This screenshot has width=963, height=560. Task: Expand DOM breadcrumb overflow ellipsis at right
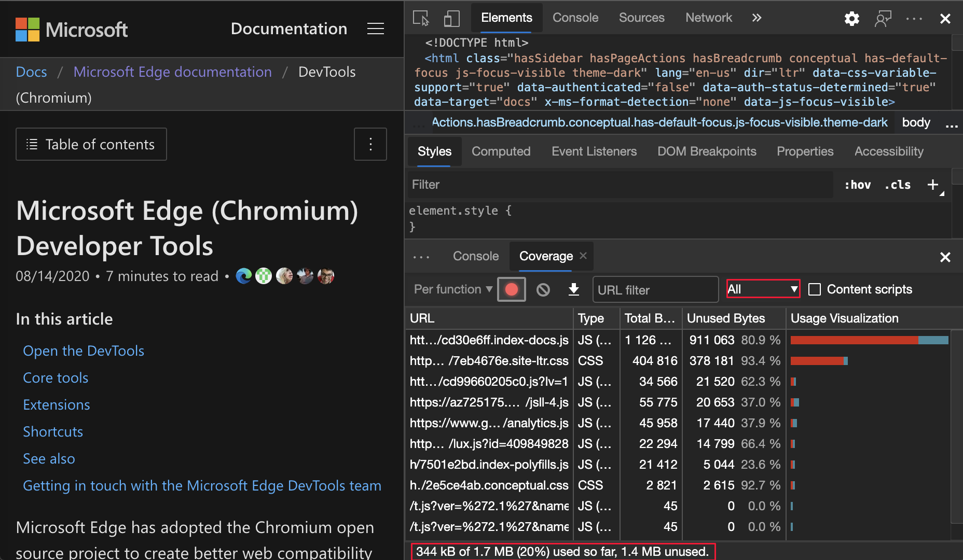point(952,125)
